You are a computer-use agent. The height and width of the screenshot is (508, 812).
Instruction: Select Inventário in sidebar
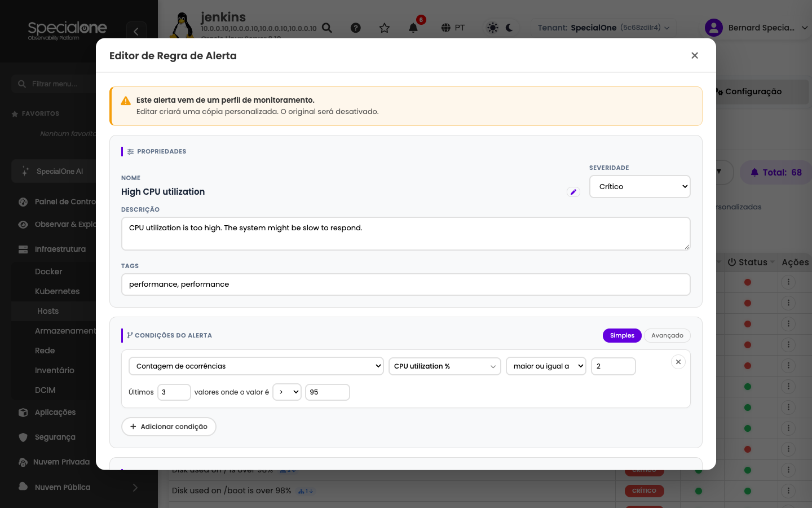[x=55, y=370]
